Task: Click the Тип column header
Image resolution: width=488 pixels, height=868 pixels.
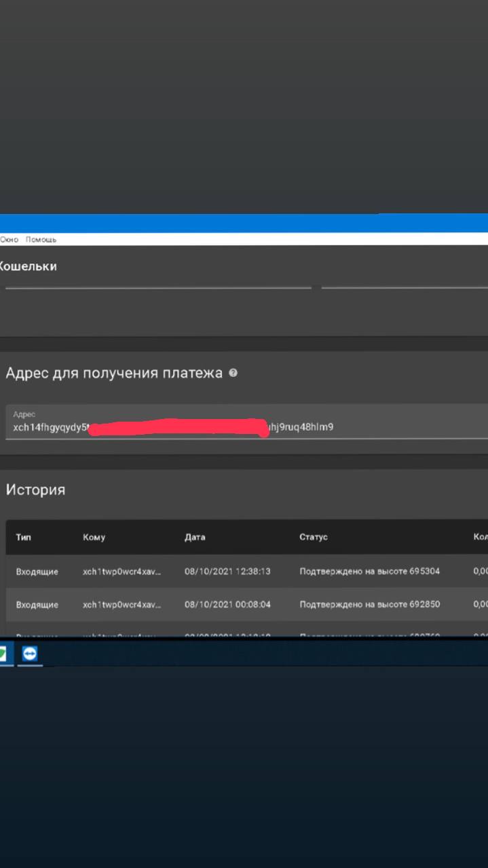Action: pyautogui.click(x=24, y=537)
